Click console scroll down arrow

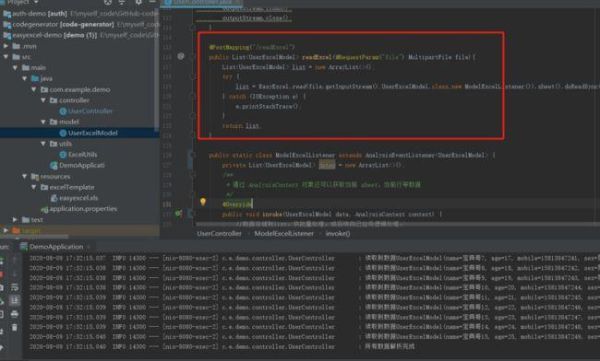coord(15,273)
